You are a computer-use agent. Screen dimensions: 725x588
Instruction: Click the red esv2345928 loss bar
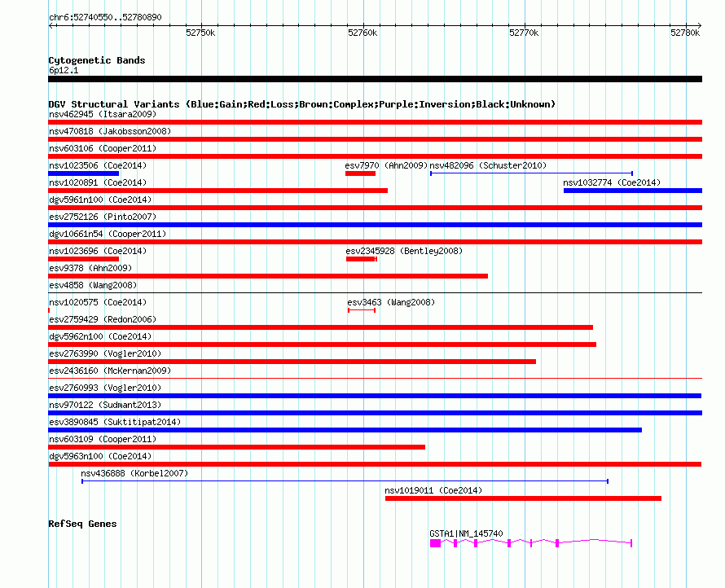pyautogui.click(x=361, y=259)
